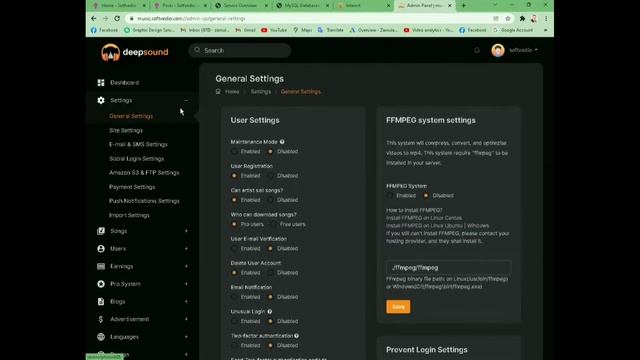Click the Languages globe icon
Image resolution: width=640 pixels, height=360 pixels.
[x=101, y=337]
